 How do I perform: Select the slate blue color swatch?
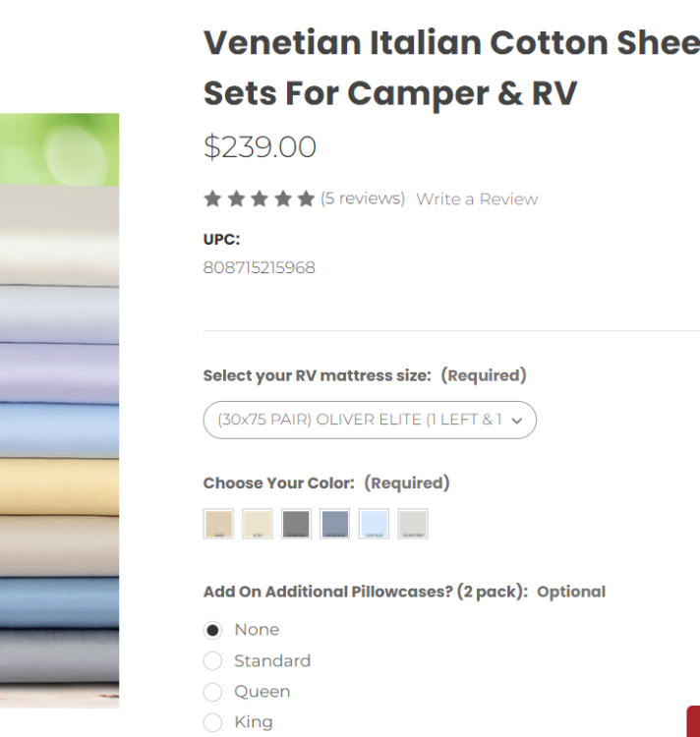pyautogui.click(x=334, y=524)
